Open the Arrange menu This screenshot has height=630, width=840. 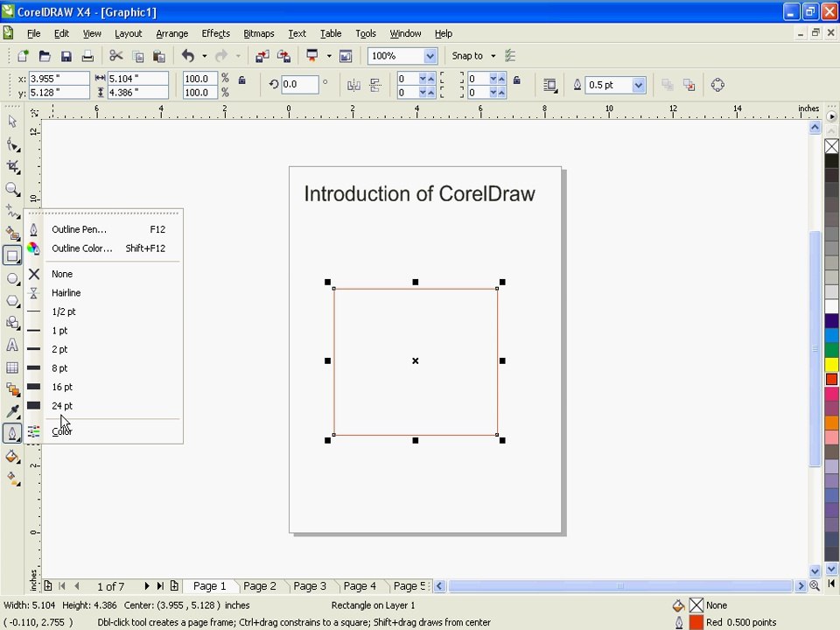tap(172, 33)
